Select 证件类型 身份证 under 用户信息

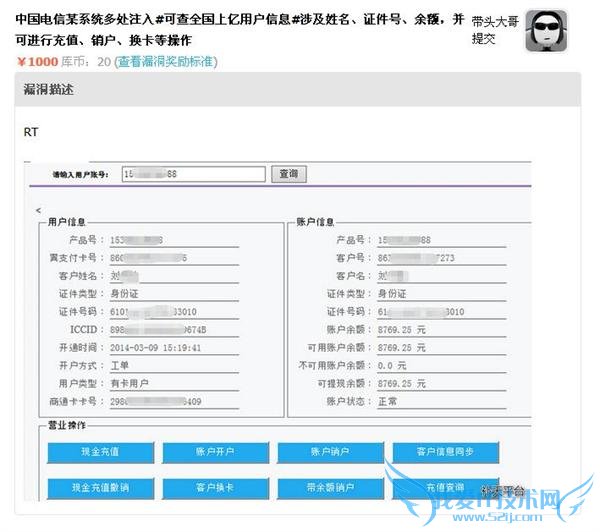[124, 294]
